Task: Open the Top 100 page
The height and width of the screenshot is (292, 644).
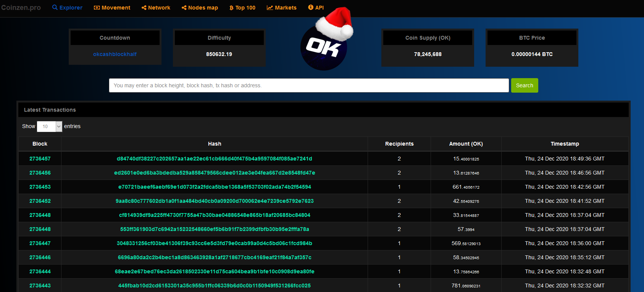Action: tap(242, 8)
